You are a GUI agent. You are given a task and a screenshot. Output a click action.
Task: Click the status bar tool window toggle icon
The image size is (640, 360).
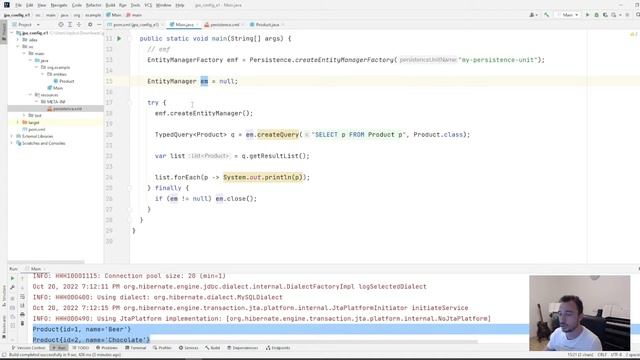coord(4,355)
